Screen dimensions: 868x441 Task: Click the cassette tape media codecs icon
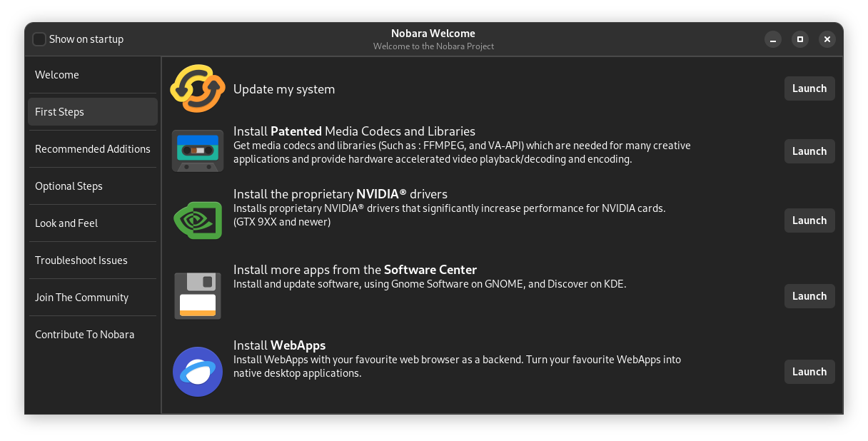(198, 151)
